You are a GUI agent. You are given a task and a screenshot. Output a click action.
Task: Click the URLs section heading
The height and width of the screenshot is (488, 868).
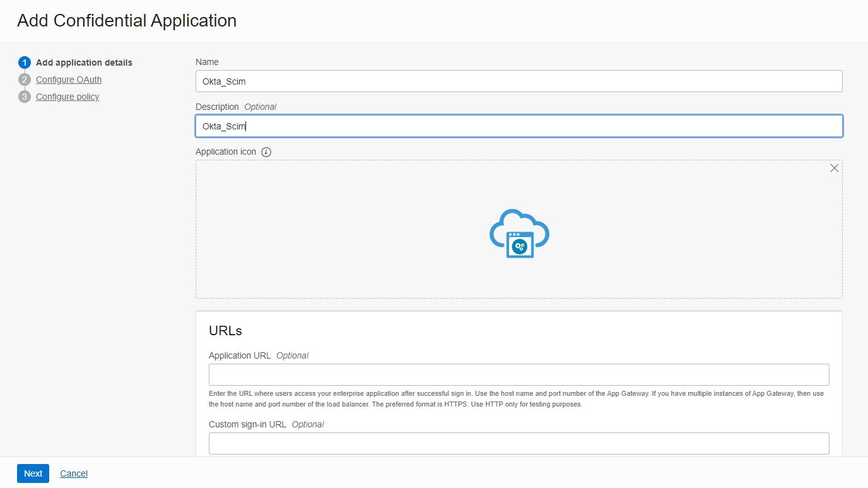tap(225, 331)
